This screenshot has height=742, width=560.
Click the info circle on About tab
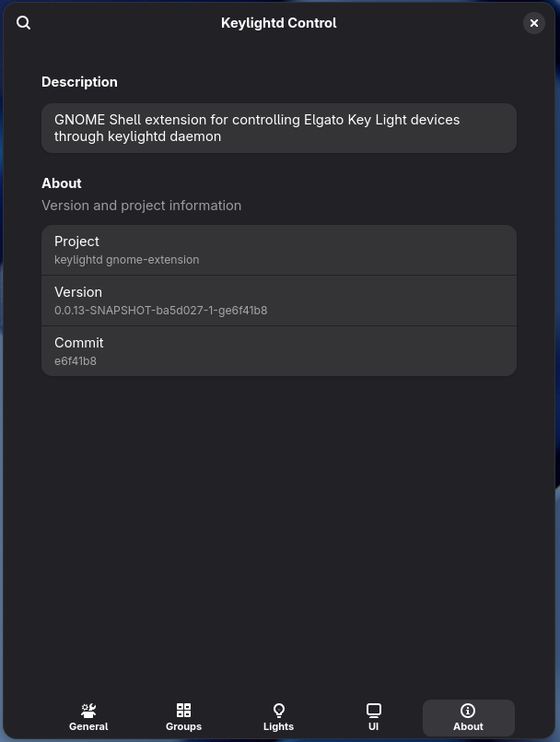(468, 710)
